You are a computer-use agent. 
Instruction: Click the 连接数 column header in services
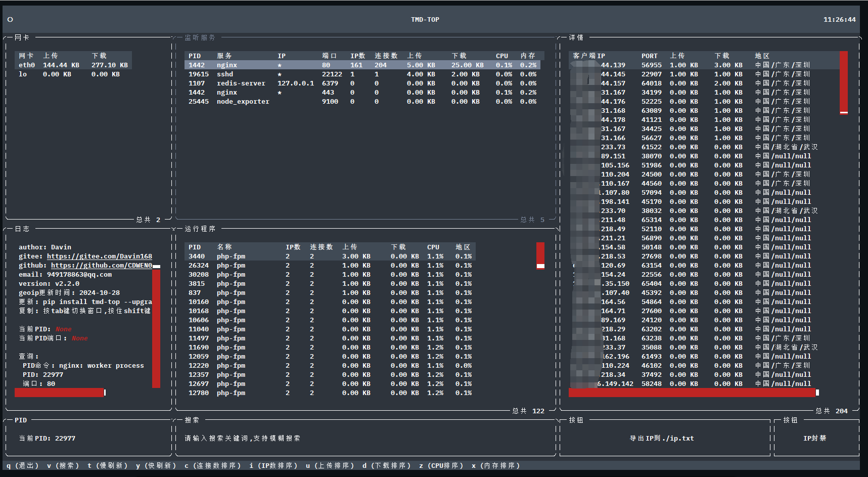[386, 56]
